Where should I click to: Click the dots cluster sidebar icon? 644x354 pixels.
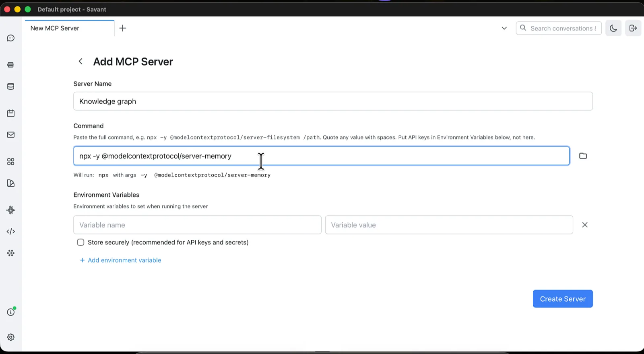(11, 253)
